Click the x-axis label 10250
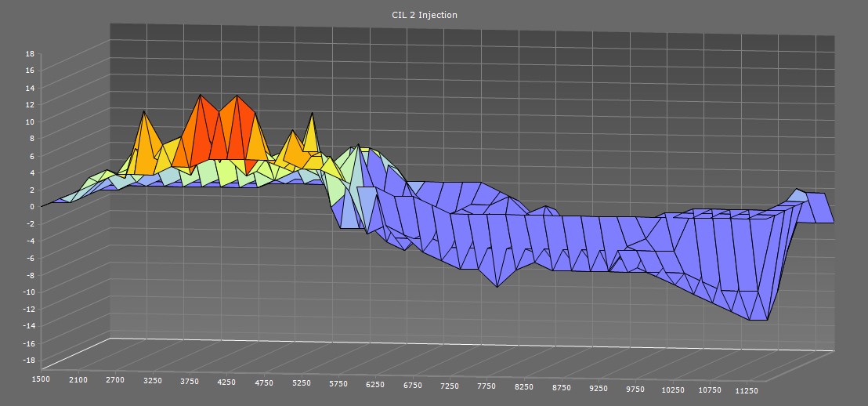 pyautogui.click(x=673, y=390)
